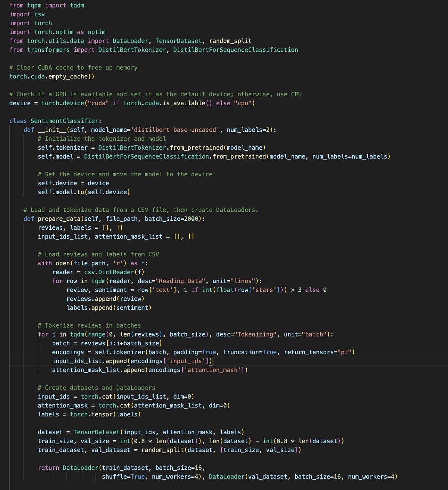The image size is (448, 490).
Task: Select the torch.cuda.empty_cache() call
Action: [52, 76]
